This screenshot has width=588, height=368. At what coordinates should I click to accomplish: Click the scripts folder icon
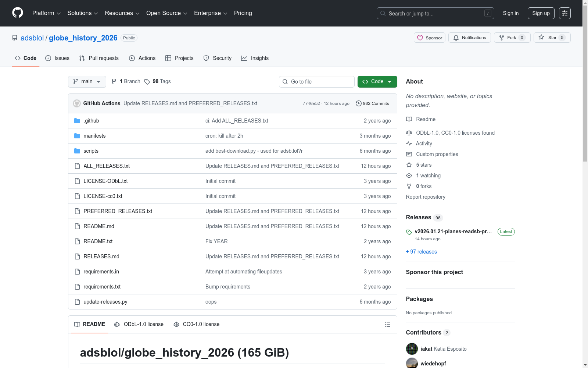[x=77, y=151]
